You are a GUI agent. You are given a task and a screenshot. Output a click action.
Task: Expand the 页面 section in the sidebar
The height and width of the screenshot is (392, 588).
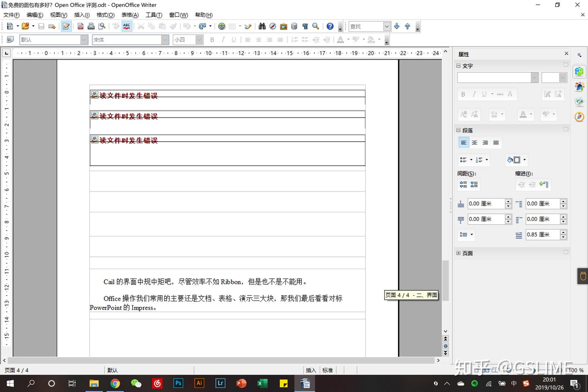point(458,253)
